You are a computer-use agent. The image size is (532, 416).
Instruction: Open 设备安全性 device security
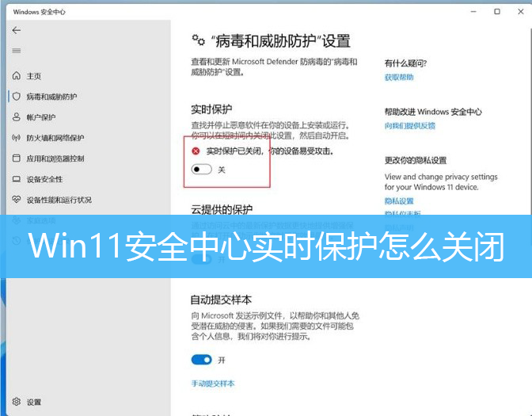pyautogui.click(x=44, y=179)
